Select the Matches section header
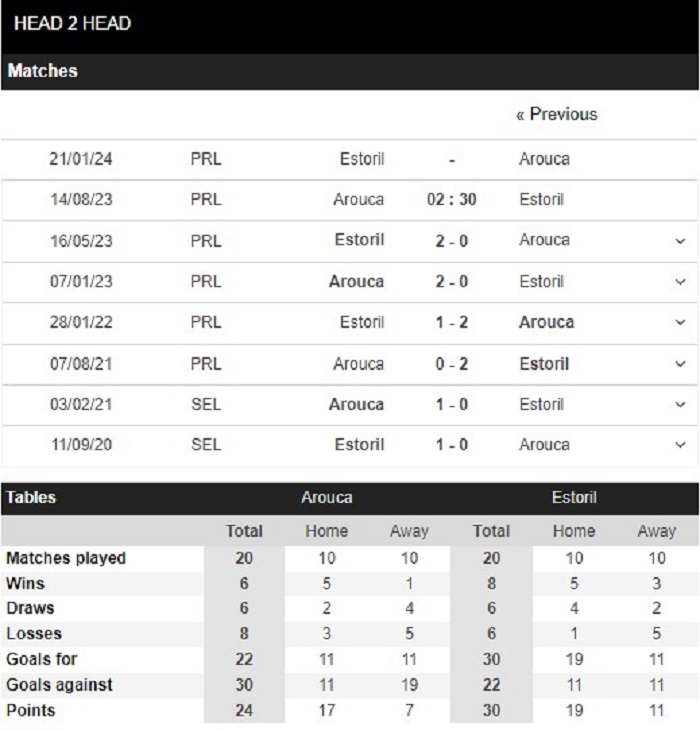Screen dimensions: 700x731 (350, 71)
